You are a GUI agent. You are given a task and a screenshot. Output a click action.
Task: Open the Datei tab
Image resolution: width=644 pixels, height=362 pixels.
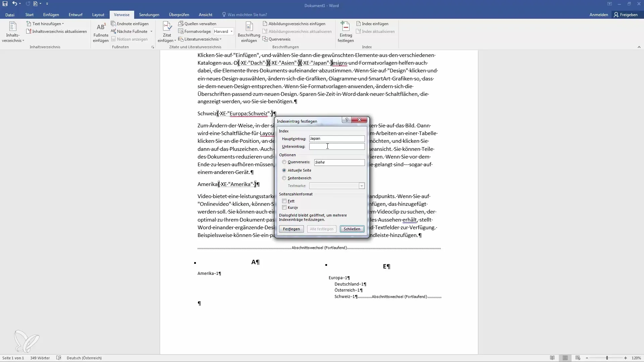(x=10, y=15)
